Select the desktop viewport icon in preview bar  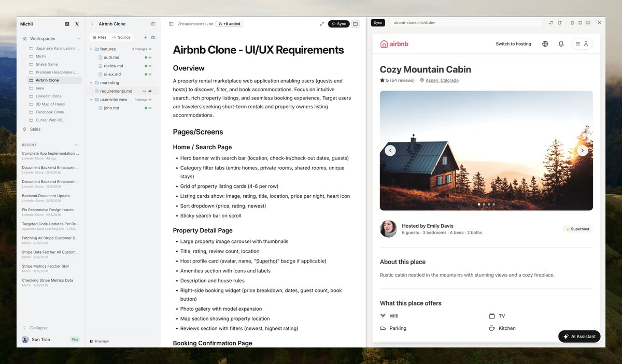(588, 22)
